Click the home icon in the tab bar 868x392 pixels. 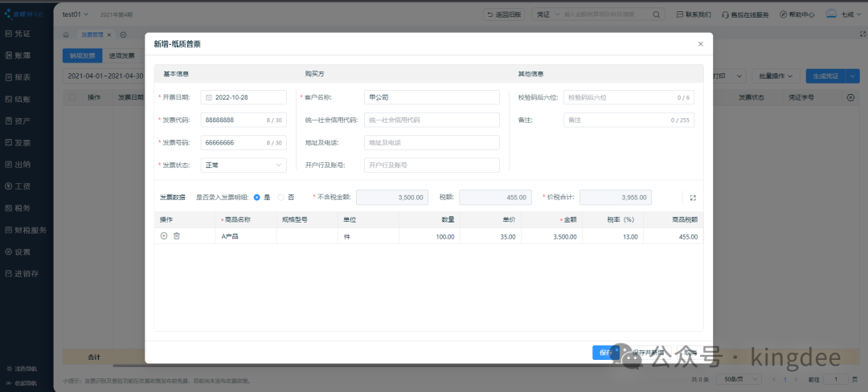pos(67,35)
